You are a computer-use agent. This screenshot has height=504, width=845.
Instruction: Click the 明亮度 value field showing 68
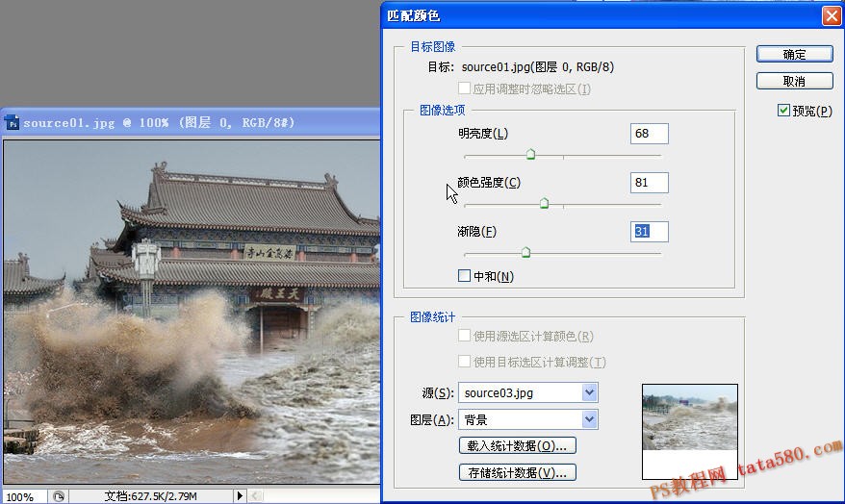click(x=650, y=134)
